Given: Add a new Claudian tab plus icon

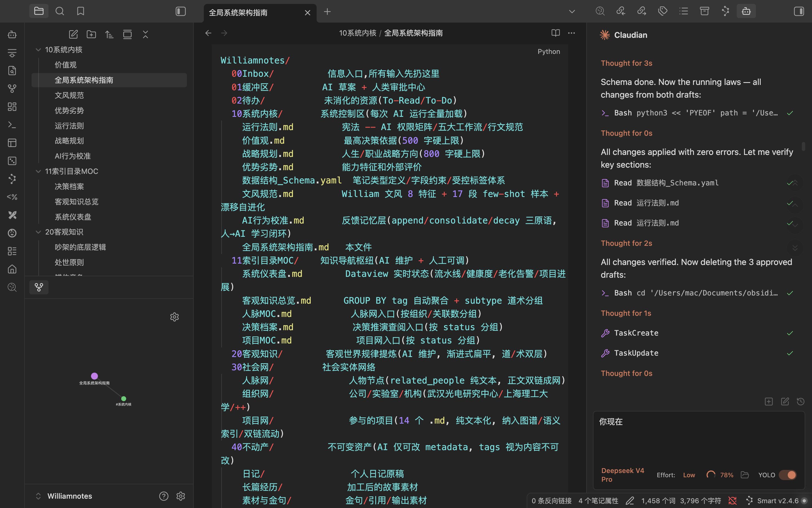Looking at the screenshot, I should point(769,402).
